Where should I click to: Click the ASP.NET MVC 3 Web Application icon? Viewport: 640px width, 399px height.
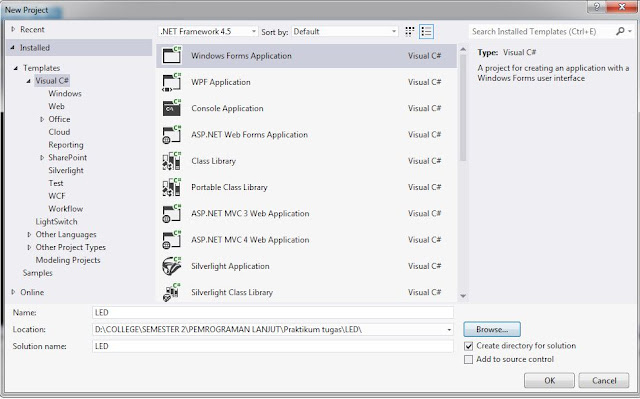(x=172, y=213)
